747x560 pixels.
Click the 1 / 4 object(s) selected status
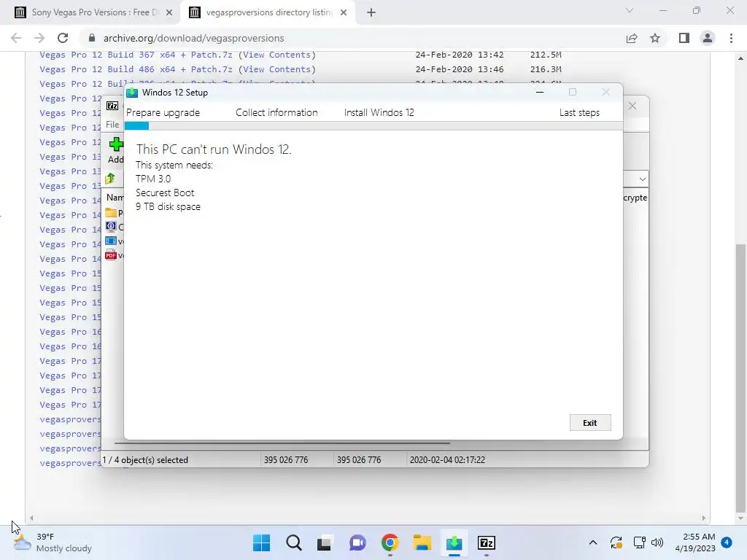(x=146, y=460)
